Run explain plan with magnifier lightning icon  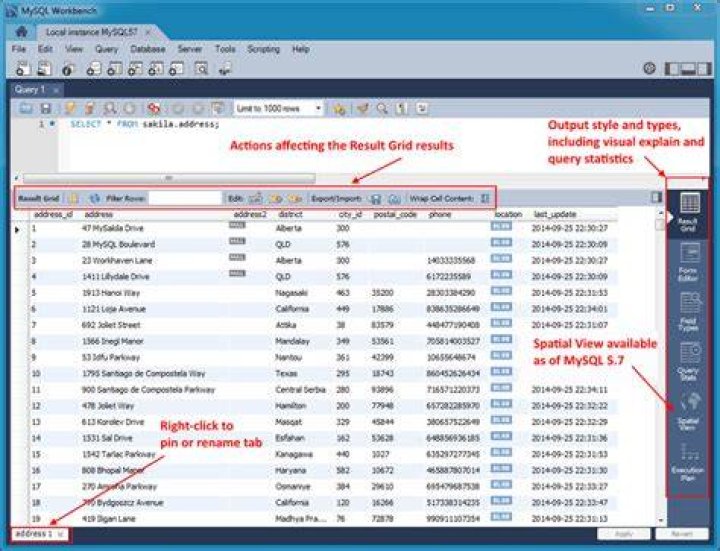pyautogui.click(x=110, y=108)
